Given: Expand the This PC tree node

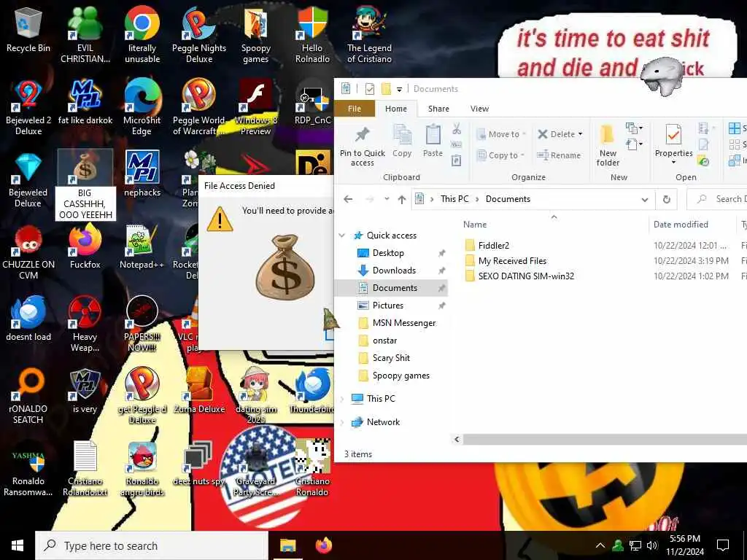Looking at the screenshot, I should (342, 399).
